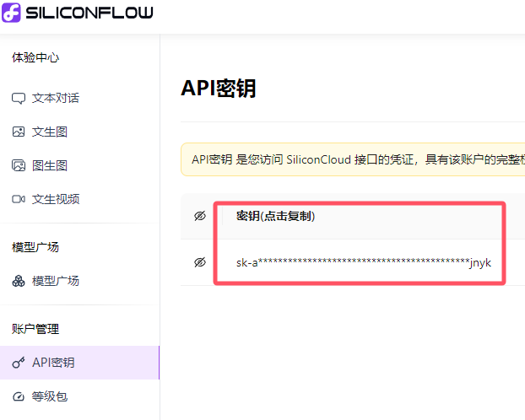
Task: Click the SILICONFLOW brand name text
Action: tap(89, 13)
